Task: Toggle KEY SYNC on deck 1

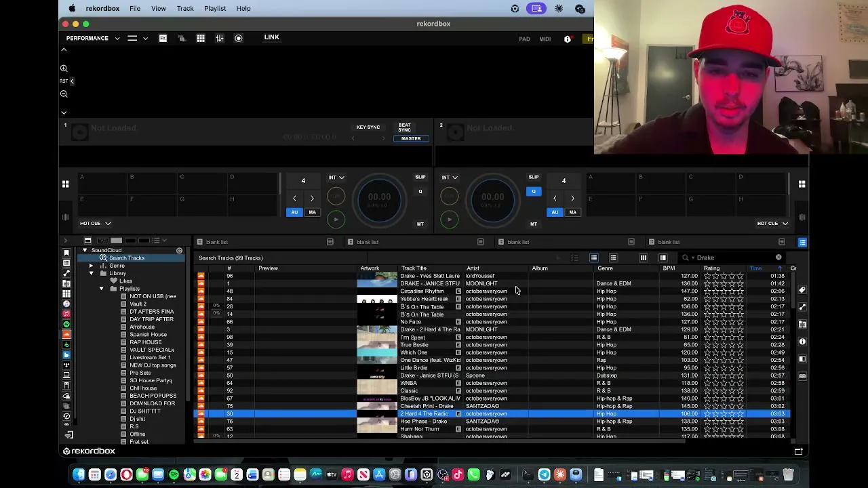Action: 368,127
